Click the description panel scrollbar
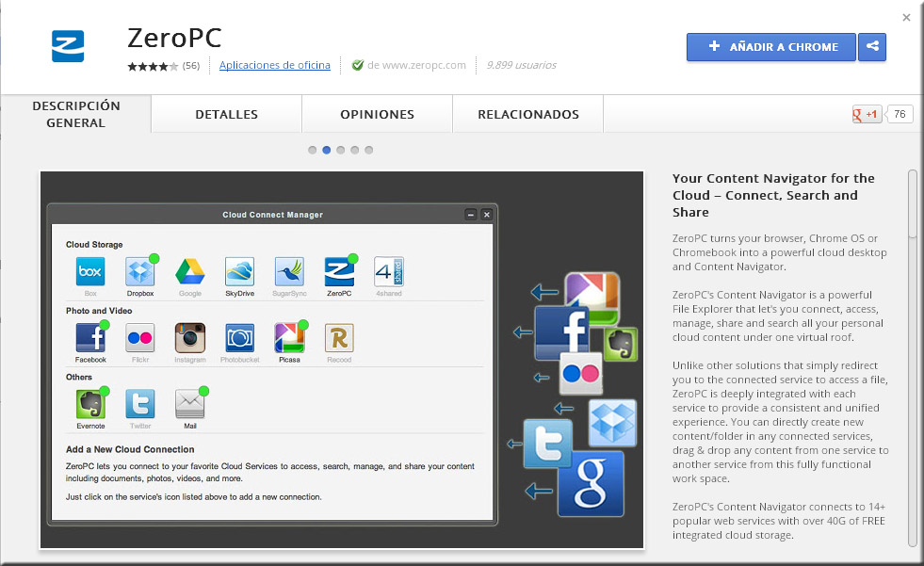This screenshot has width=924, height=566. pyautogui.click(x=912, y=203)
